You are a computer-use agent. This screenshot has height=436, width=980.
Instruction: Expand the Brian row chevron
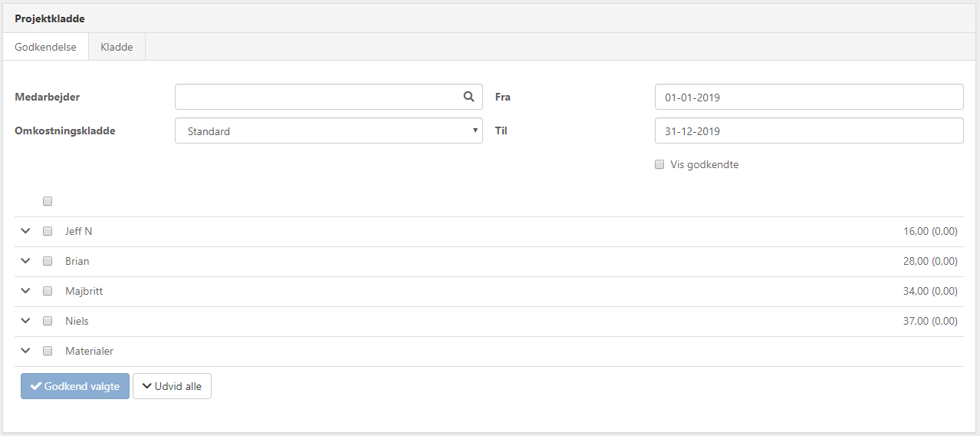(25, 261)
